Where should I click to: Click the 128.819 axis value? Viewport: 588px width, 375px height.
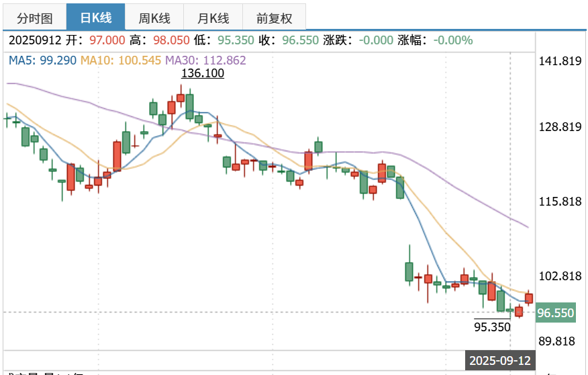point(560,127)
